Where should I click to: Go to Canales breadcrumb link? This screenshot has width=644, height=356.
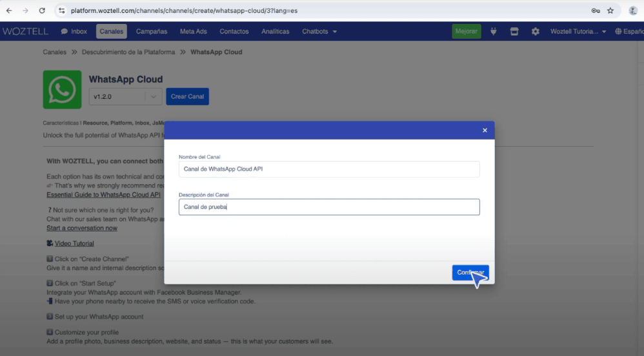click(55, 52)
